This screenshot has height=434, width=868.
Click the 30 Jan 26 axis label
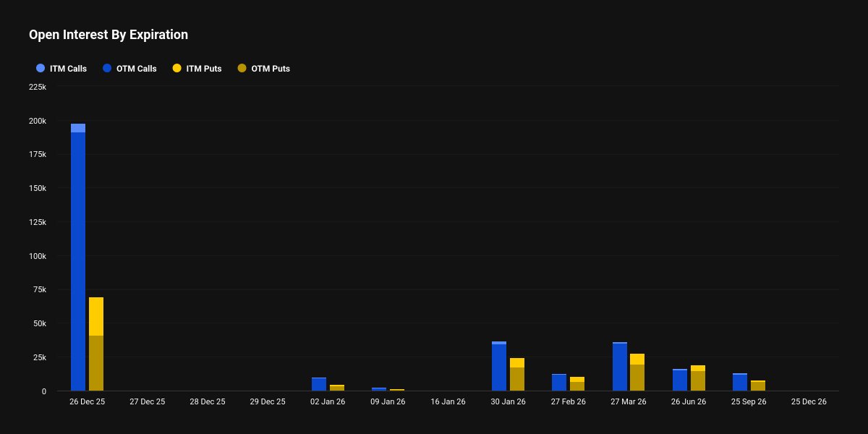pyautogui.click(x=508, y=401)
